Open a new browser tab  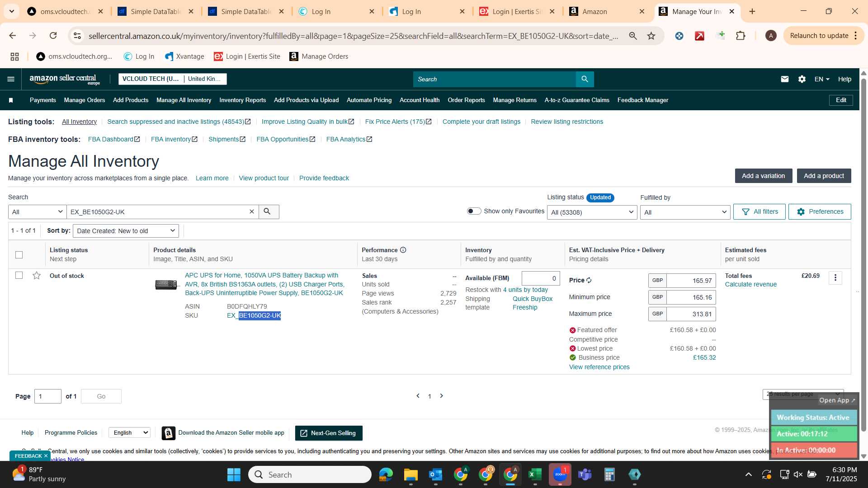pyautogui.click(x=752, y=11)
